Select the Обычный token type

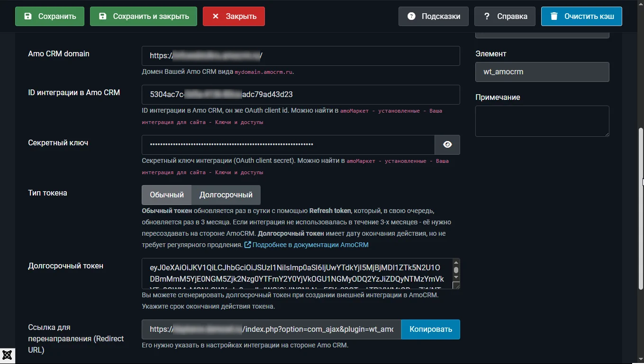(166, 195)
